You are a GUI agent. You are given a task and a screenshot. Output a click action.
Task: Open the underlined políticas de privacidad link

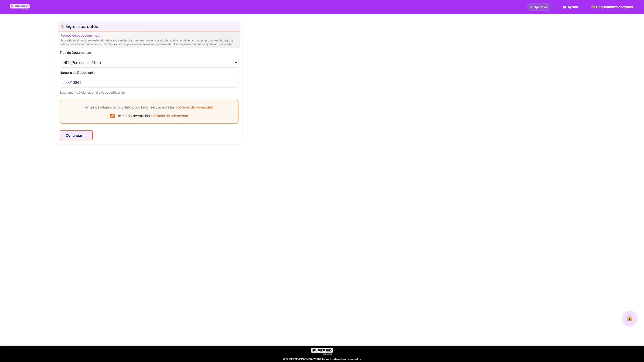pos(194,107)
